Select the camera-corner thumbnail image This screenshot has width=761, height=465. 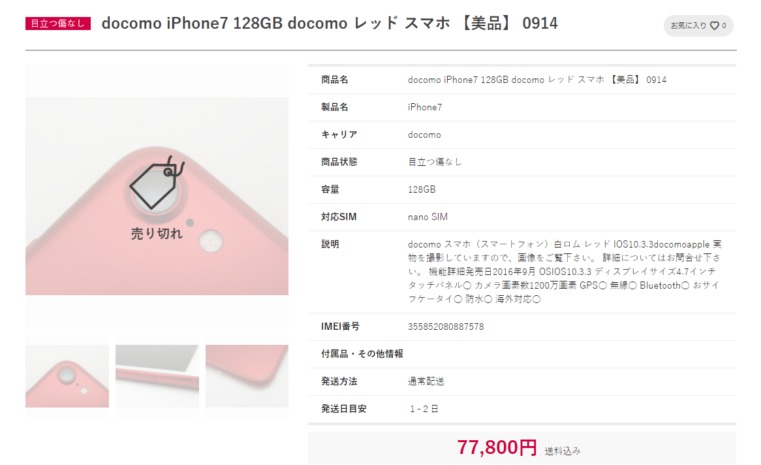pos(67,376)
